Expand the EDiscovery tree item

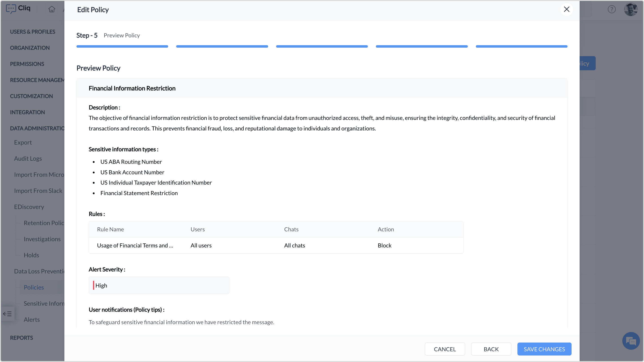pyautogui.click(x=29, y=207)
